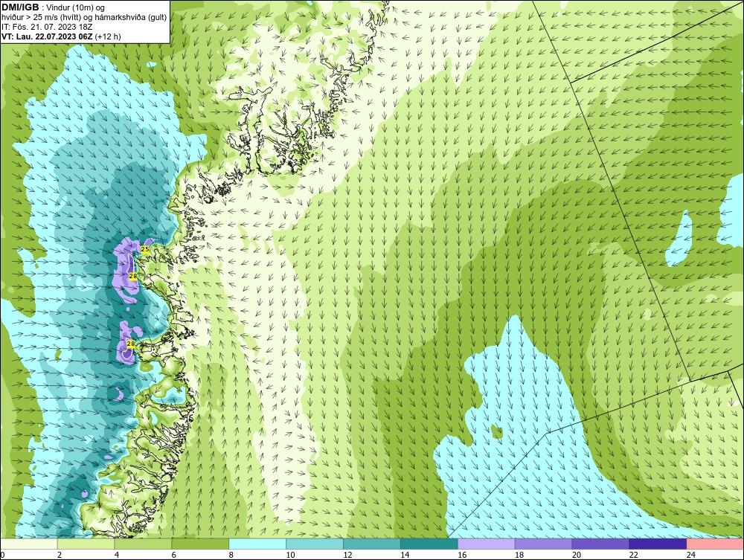This screenshot has height=560, width=744.
Task: Select the 20–22 m/s violet legend swatch
Action: tap(600, 544)
